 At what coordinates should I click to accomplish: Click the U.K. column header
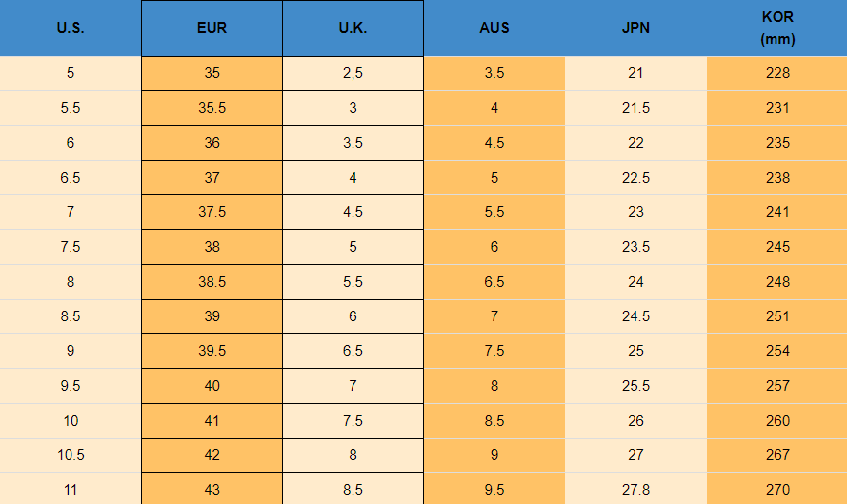coord(353,28)
